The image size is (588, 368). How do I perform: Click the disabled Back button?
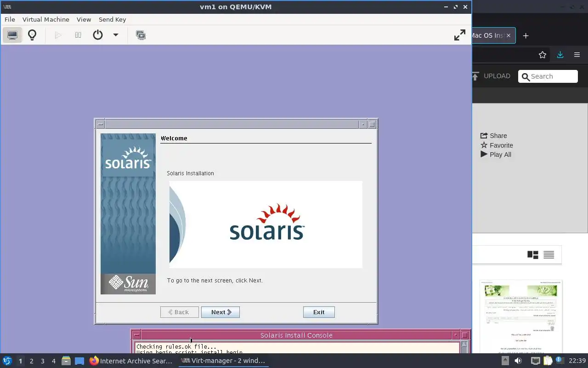tap(180, 312)
